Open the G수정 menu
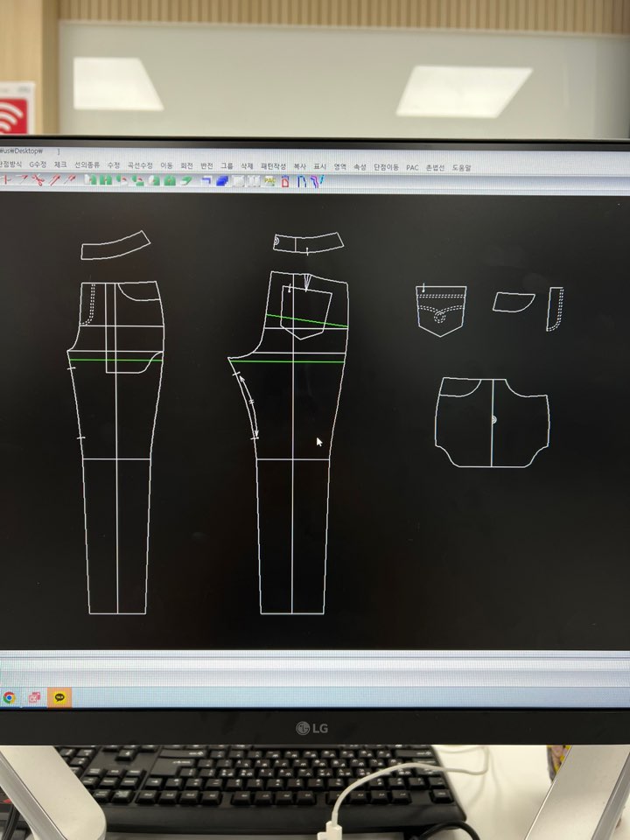 tap(38, 165)
